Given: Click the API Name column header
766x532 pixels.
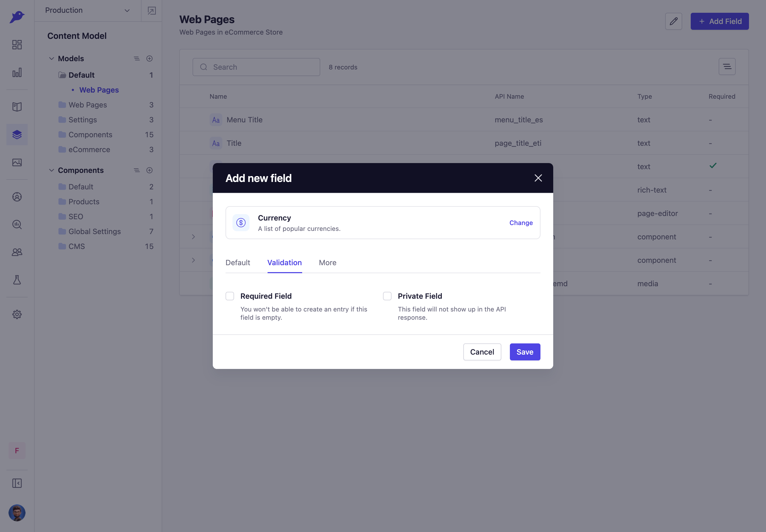Looking at the screenshot, I should click(x=509, y=96).
